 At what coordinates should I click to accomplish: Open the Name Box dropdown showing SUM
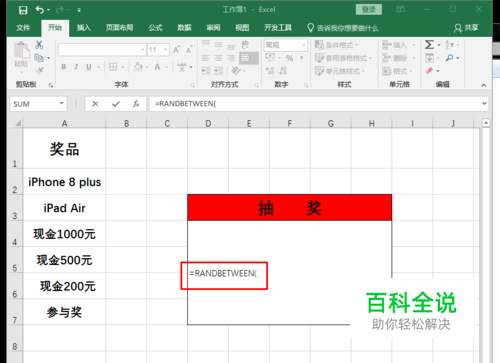coord(61,104)
